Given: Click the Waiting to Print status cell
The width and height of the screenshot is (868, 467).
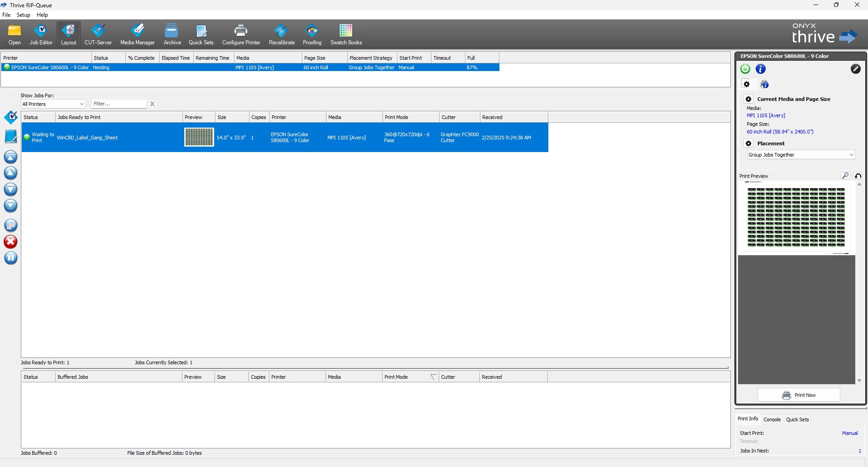Looking at the screenshot, I should [x=39, y=138].
